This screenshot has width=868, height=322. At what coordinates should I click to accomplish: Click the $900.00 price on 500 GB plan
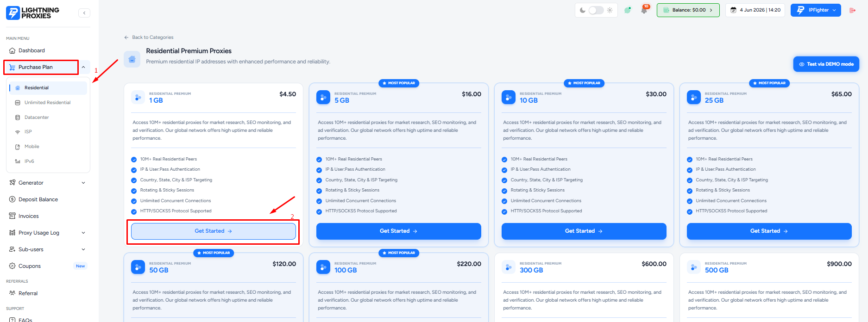point(839,264)
